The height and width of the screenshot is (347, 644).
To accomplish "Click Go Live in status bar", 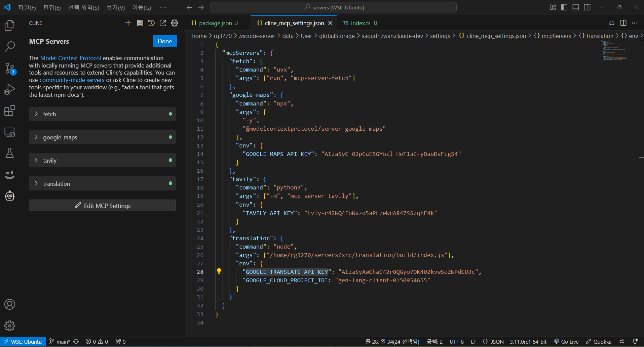I will 566,342.
